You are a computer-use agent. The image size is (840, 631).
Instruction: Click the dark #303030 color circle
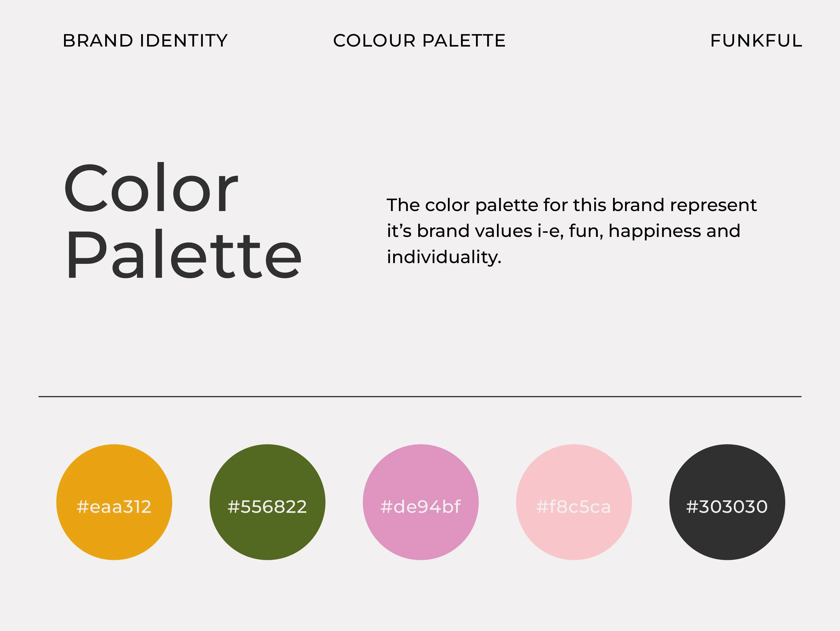click(727, 502)
